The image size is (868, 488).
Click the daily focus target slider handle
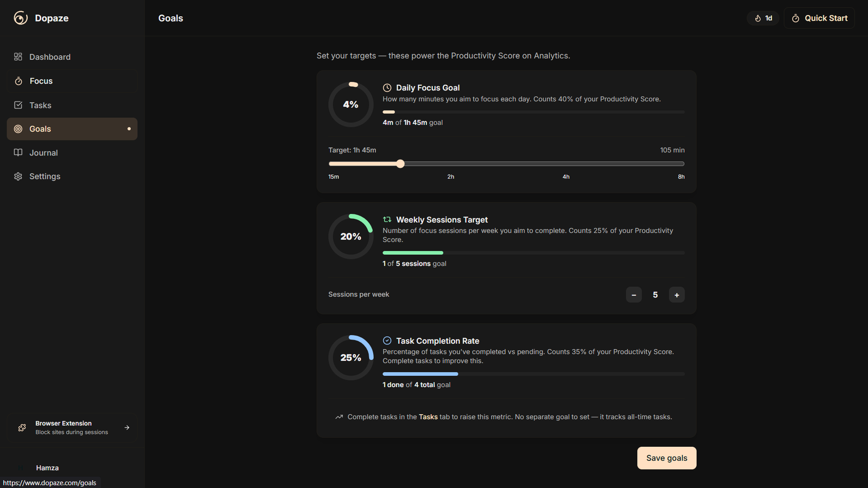pyautogui.click(x=400, y=164)
